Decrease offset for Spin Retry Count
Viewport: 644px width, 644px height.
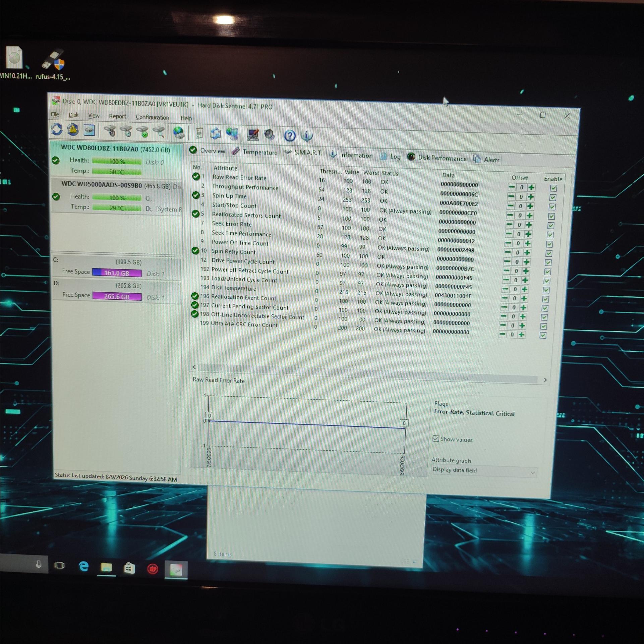click(x=508, y=261)
